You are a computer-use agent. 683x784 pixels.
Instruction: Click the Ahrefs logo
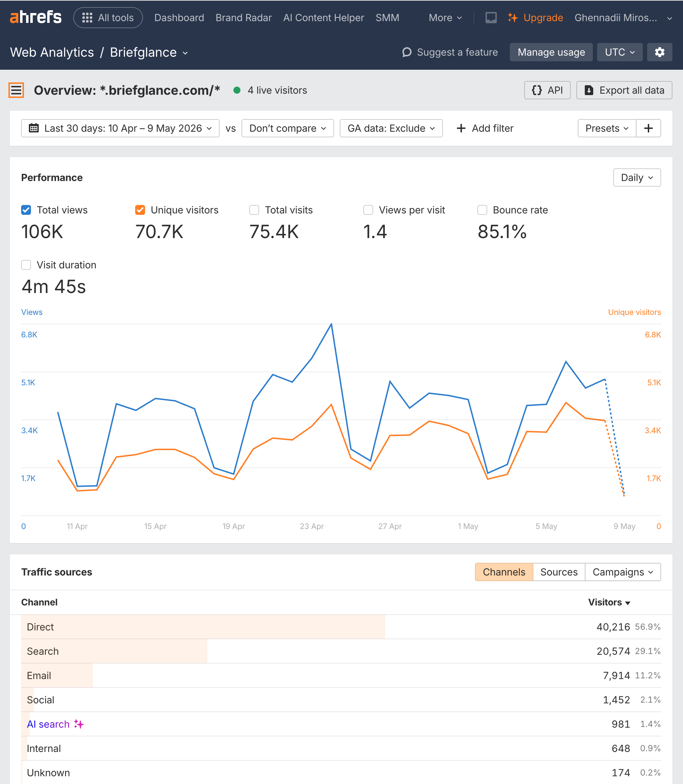click(x=36, y=18)
